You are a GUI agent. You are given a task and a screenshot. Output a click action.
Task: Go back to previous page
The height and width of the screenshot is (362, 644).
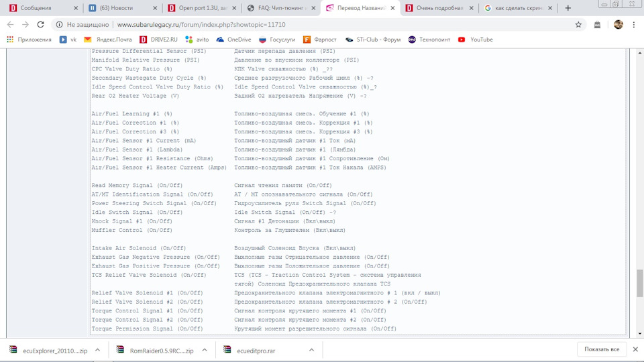pyautogui.click(x=11, y=25)
